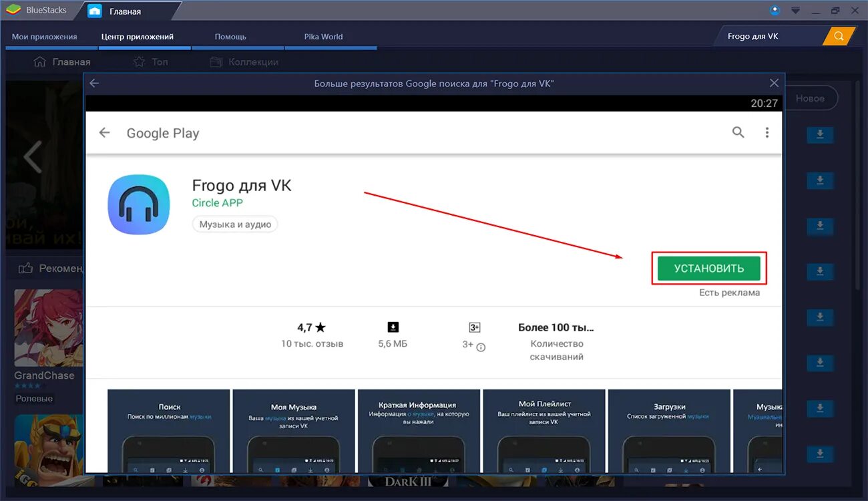Open the Поиск screenshot

169,432
